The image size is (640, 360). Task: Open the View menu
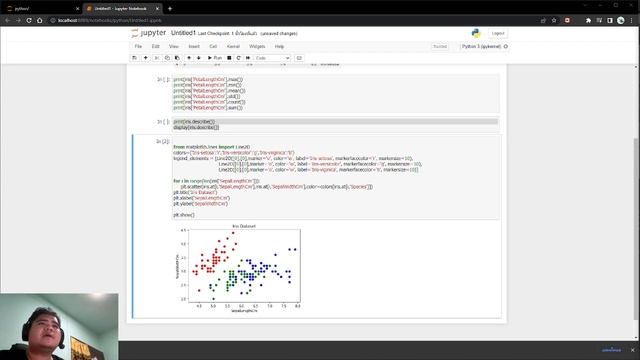tap(173, 47)
